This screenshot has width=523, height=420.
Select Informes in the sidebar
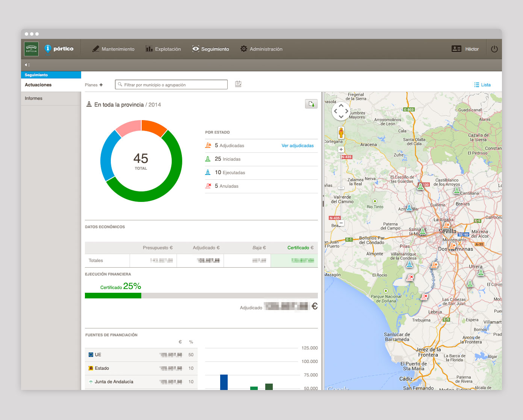51,98
